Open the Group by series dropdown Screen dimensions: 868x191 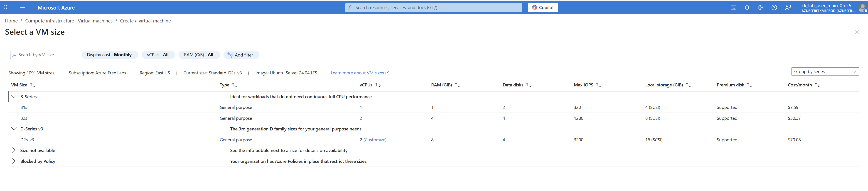(825, 71)
